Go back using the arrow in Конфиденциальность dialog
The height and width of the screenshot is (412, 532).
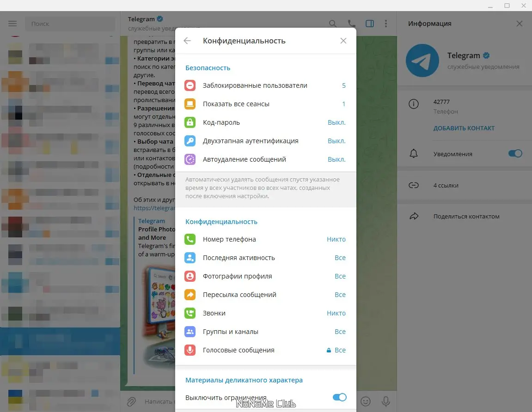[187, 41]
